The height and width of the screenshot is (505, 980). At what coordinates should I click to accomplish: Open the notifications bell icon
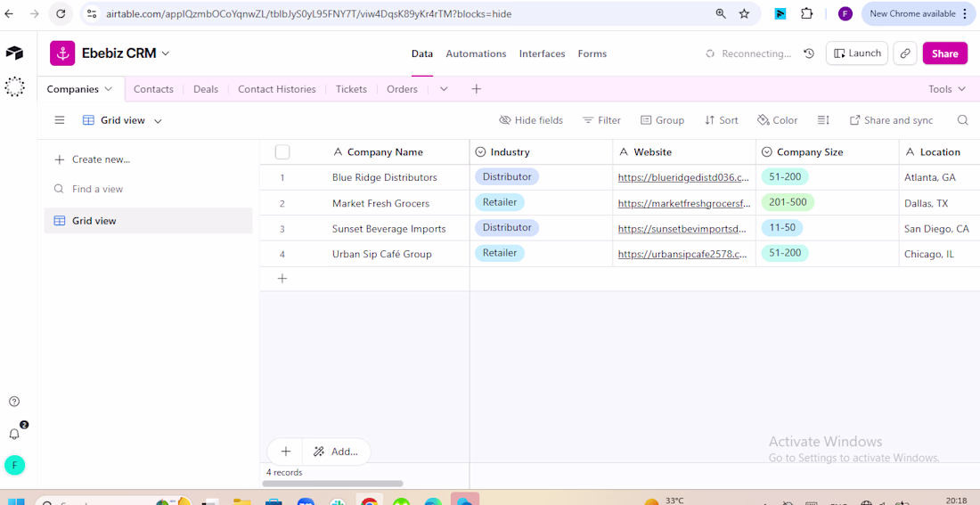(14, 433)
